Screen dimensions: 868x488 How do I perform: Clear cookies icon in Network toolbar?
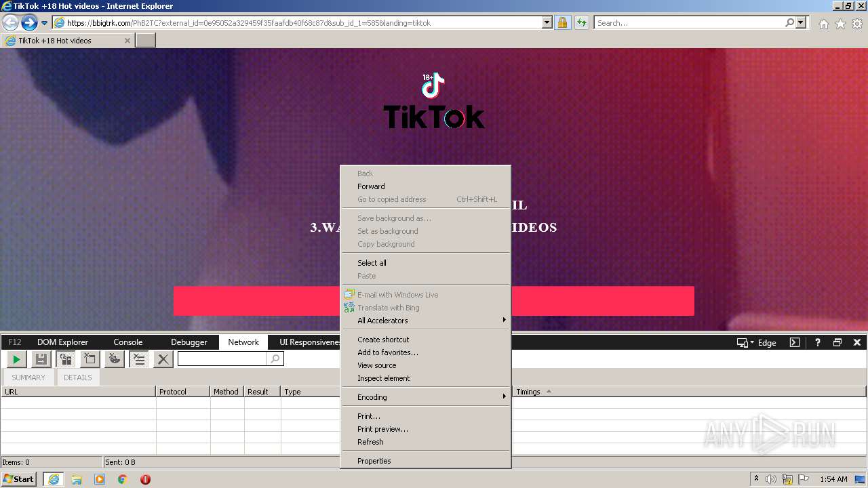[115, 359]
